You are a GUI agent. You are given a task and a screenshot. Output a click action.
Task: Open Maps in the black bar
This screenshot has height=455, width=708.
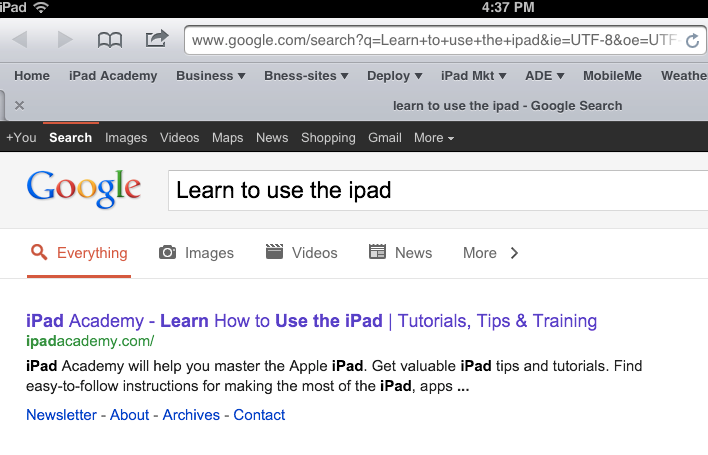click(228, 138)
